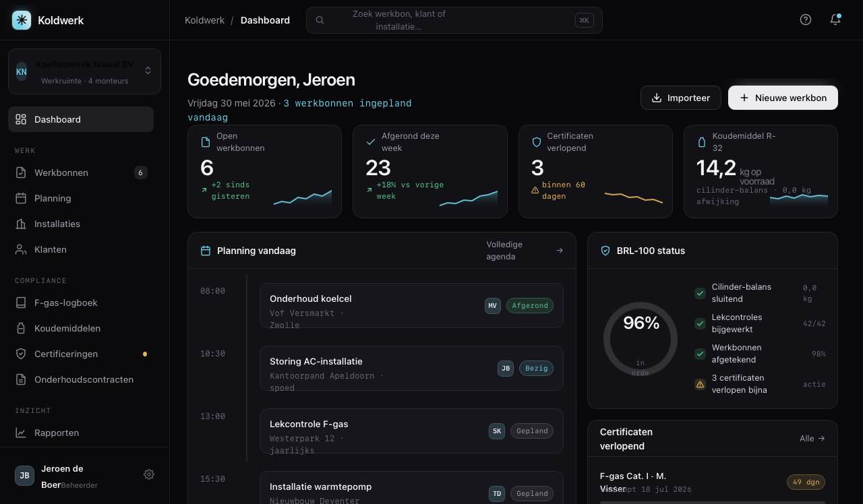Click the Afgerond status pill

[530, 305]
